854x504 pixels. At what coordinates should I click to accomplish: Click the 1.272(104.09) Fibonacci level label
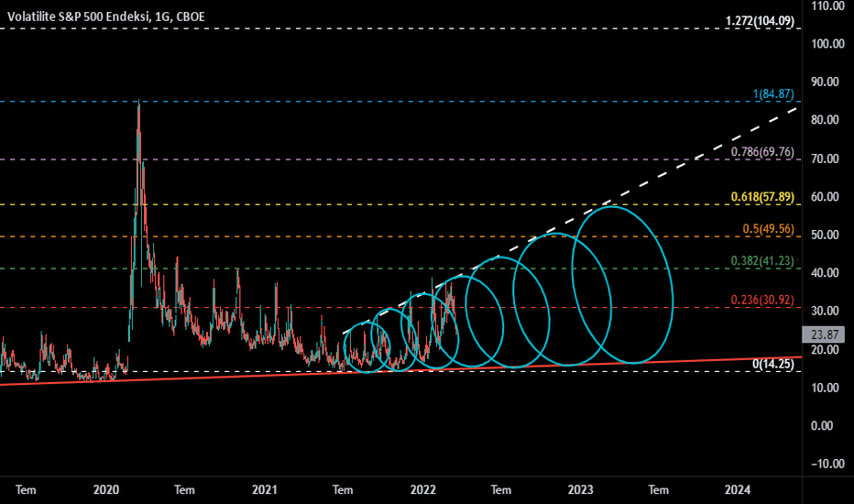pos(760,21)
